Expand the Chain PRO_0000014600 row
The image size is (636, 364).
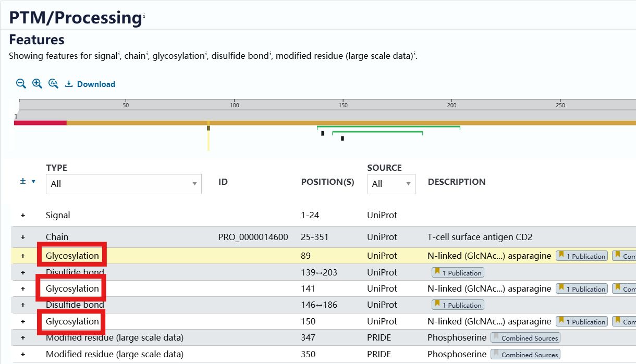pos(23,237)
